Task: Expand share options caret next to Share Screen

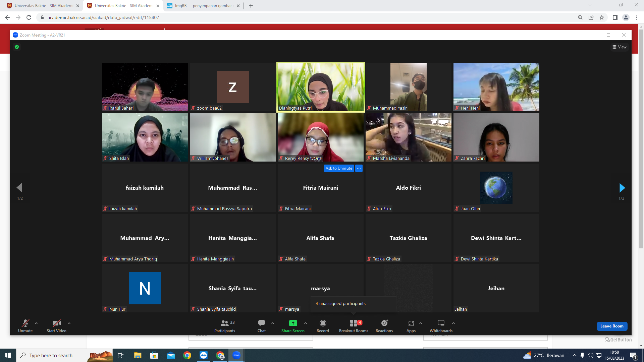Action: tap(306, 323)
